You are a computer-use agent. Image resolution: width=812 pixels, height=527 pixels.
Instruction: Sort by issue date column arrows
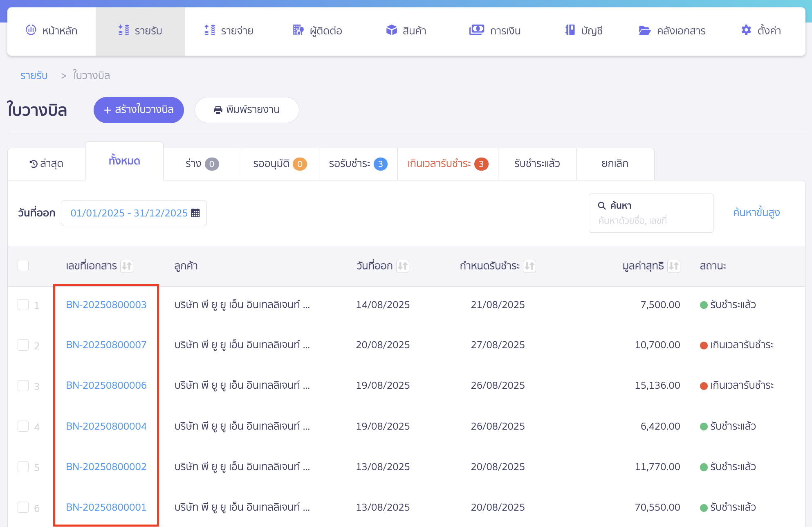click(403, 266)
